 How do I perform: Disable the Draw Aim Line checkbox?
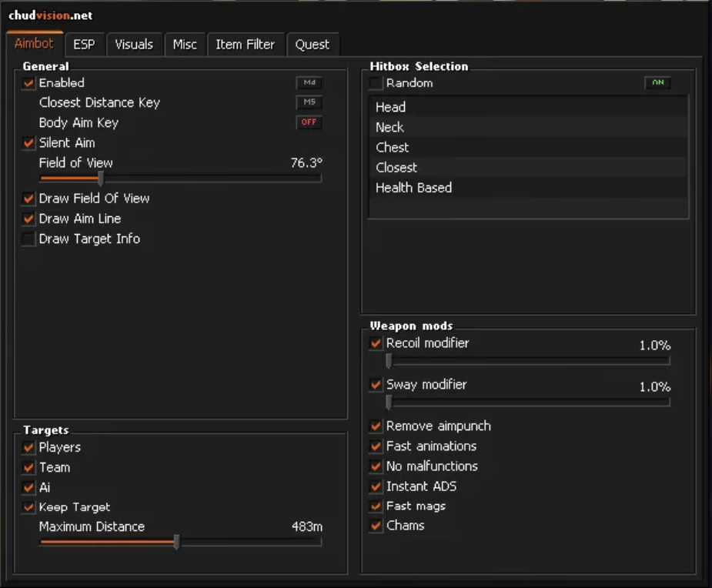click(29, 219)
